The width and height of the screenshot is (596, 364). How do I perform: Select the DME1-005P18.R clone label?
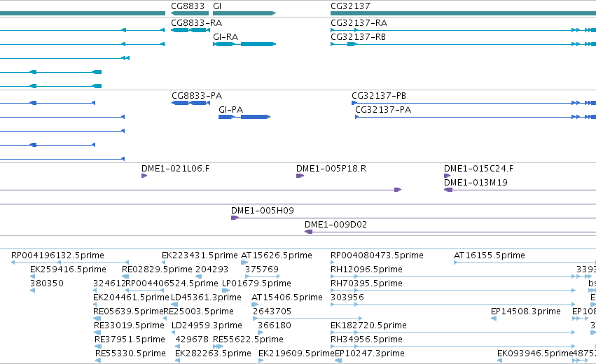pos(331,169)
